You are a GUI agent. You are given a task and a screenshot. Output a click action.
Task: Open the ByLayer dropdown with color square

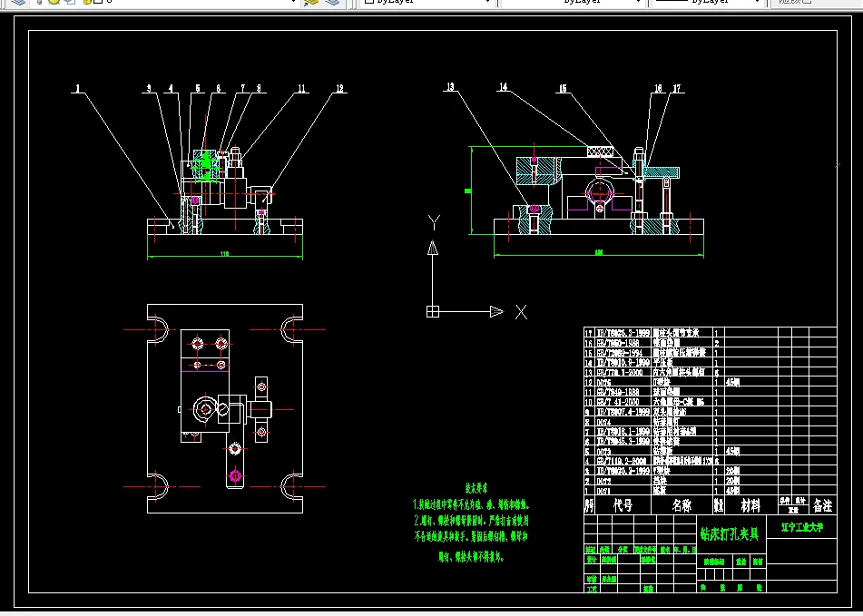click(427, 2)
